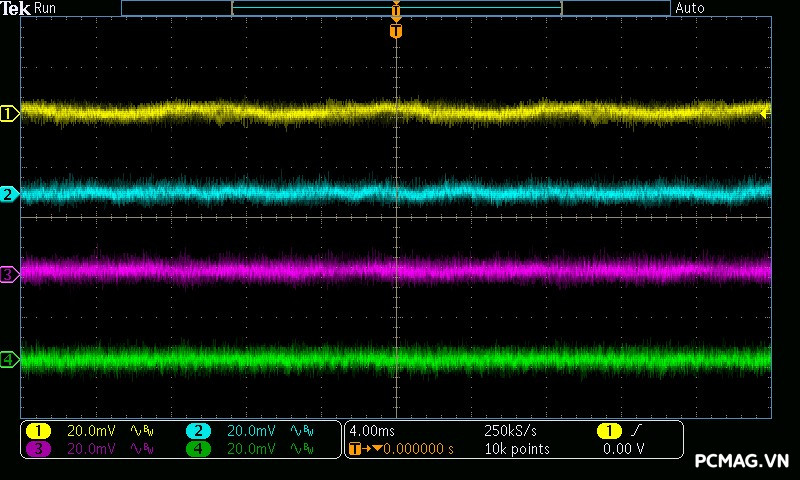Click the trigger level arrow at right edge

click(x=766, y=114)
